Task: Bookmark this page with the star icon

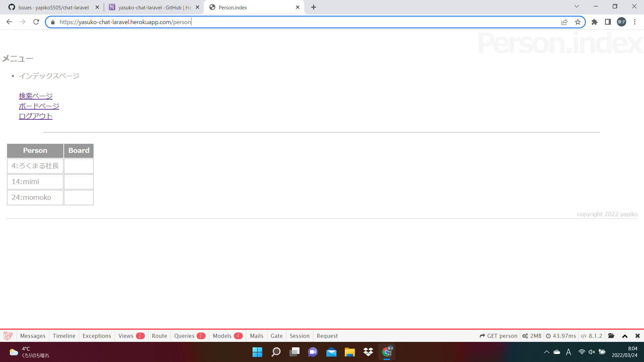Action: [x=578, y=22]
